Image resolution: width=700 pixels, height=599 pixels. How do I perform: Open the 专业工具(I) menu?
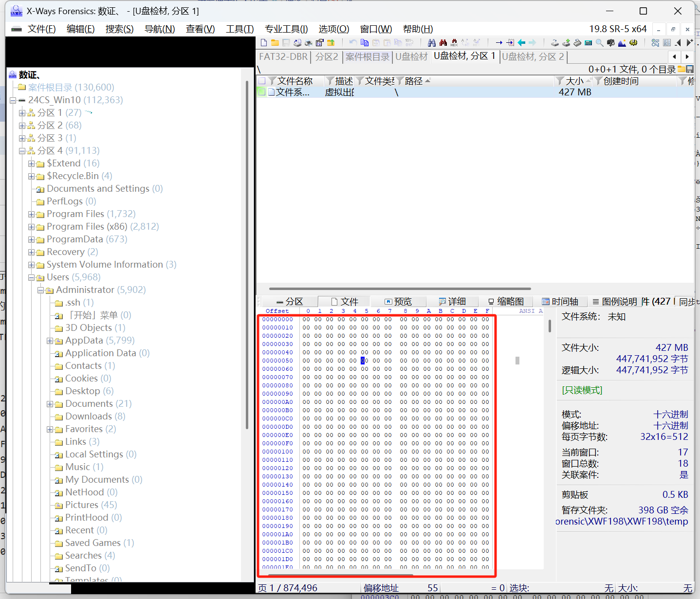tap(286, 29)
